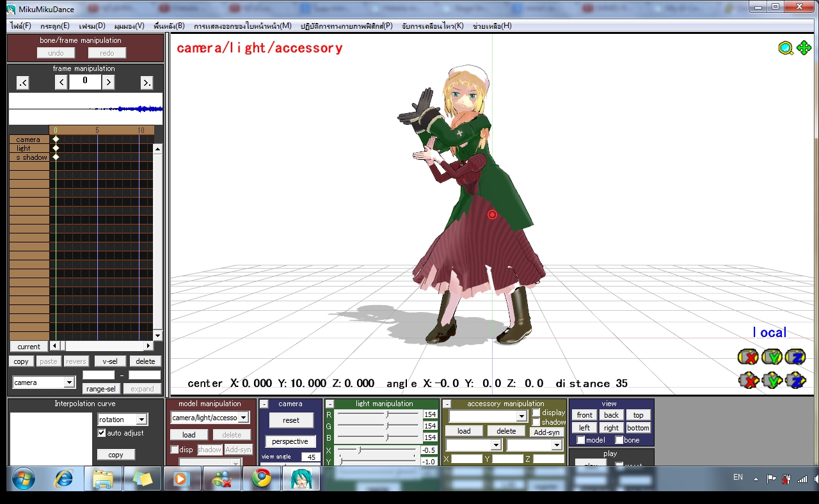The width and height of the screenshot is (819, 504).
Task: Collapse the light manipulation panel
Action: (x=330, y=404)
